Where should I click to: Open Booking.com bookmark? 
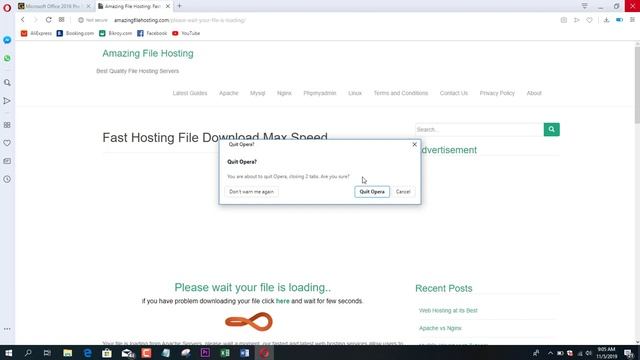coord(75,33)
